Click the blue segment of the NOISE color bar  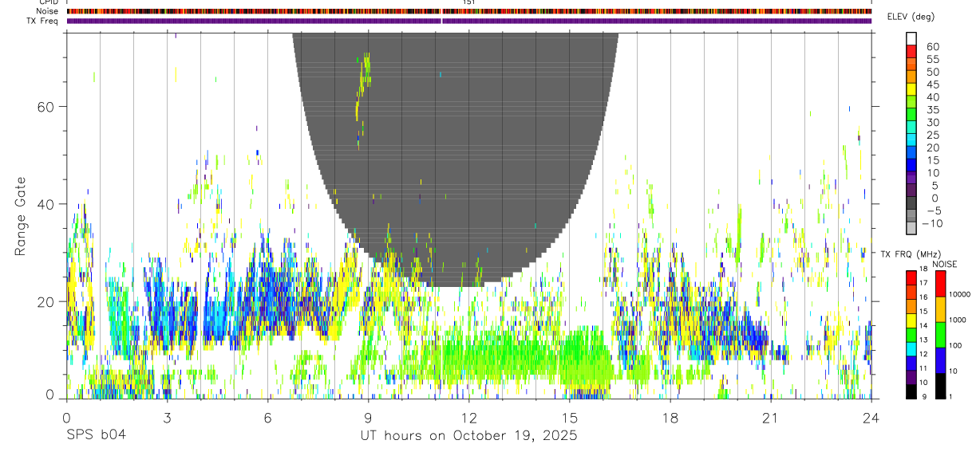coord(941,360)
